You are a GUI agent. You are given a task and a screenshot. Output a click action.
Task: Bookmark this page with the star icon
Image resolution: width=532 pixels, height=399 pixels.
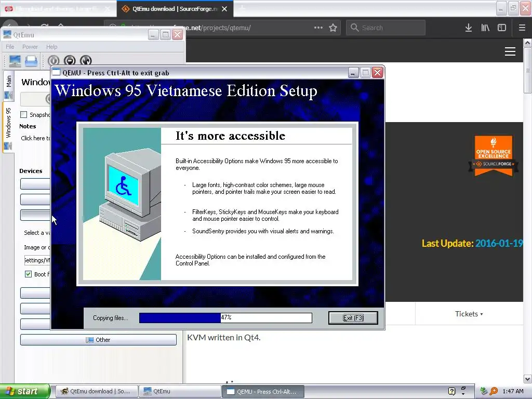click(333, 28)
